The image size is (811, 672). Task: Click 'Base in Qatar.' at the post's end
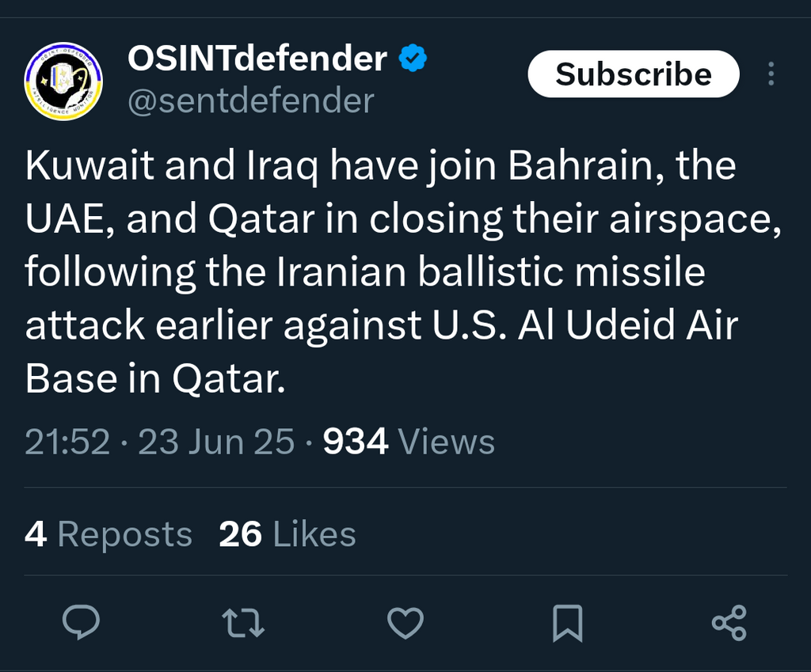pyautogui.click(x=155, y=378)
